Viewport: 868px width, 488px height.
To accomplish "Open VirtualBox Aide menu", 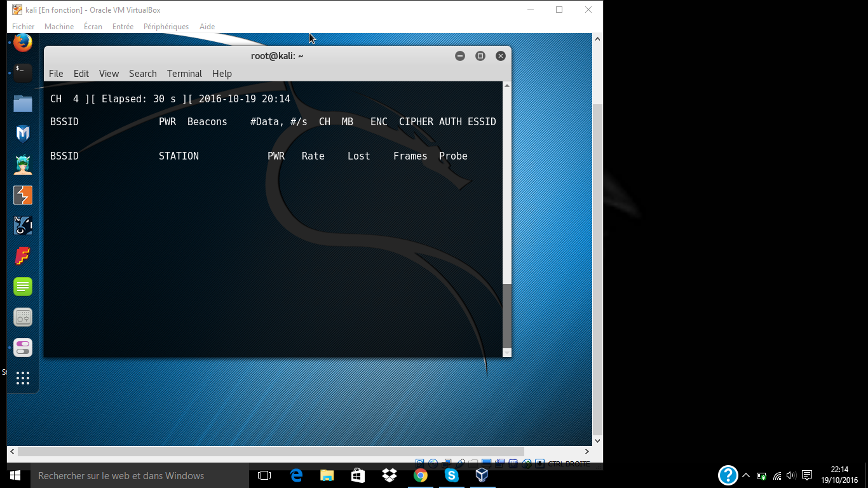I will point(207,27).
